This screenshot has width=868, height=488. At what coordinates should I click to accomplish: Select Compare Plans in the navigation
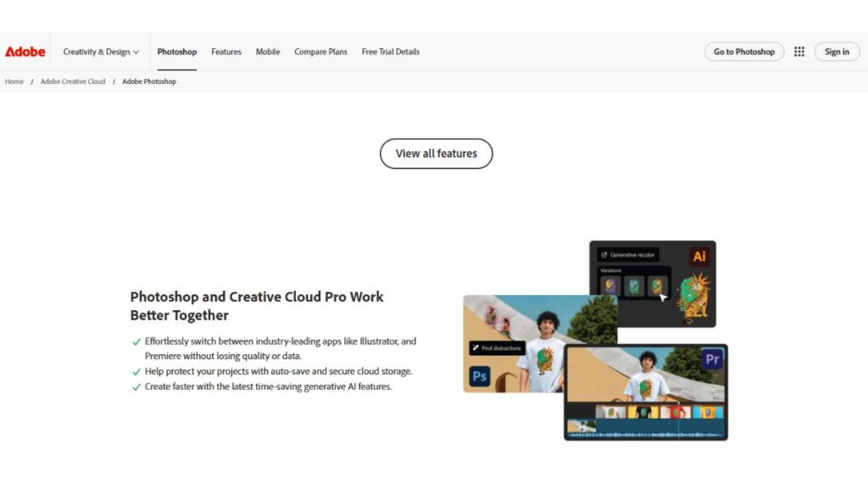pos(320,51)
